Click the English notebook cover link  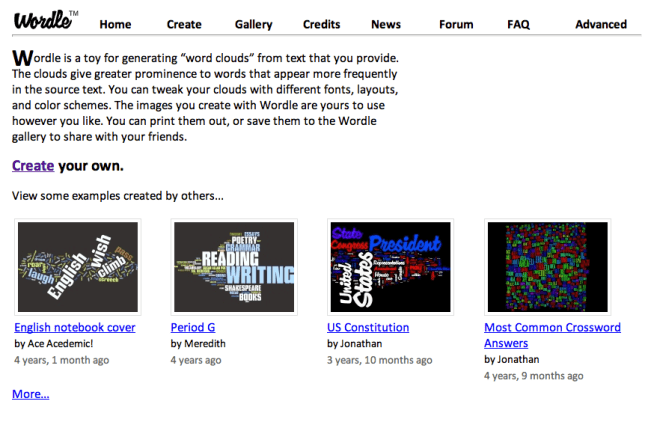point(75,327)
